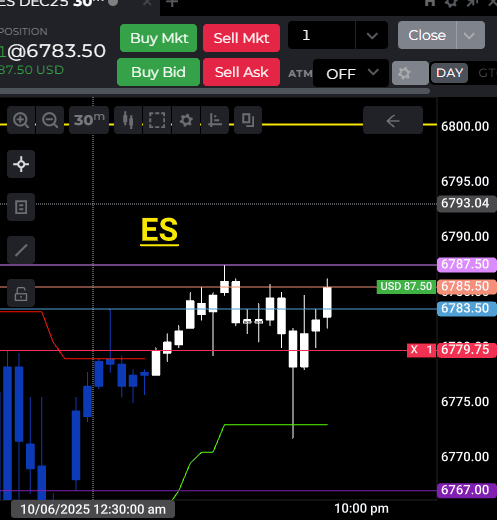Viewport: 497px width, 520px height.
Task: Add a new chart tab with plus
Action: coord(172,3)
